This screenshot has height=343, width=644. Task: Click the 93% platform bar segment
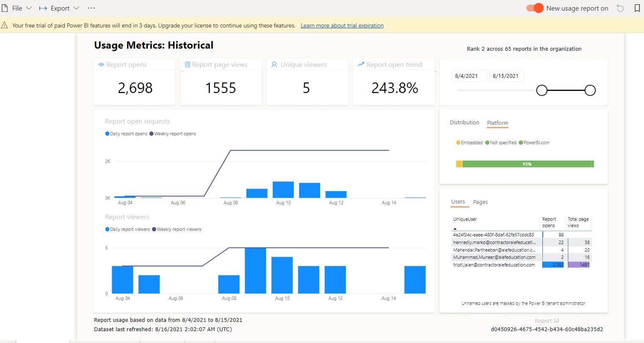click(x=527, y=164)
